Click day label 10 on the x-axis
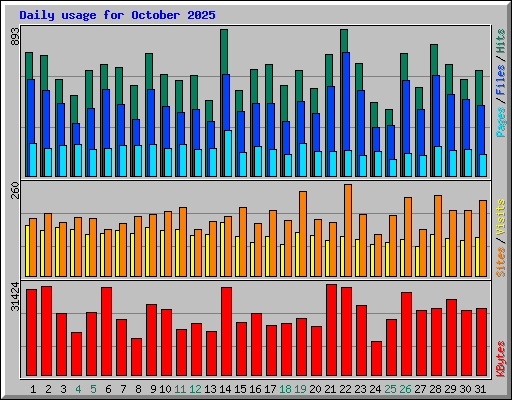Viewport: 512px width, 400px height. coord(165,389)
